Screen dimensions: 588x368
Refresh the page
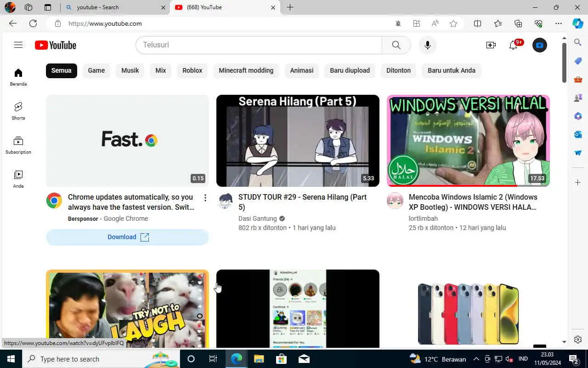(33, 23)
